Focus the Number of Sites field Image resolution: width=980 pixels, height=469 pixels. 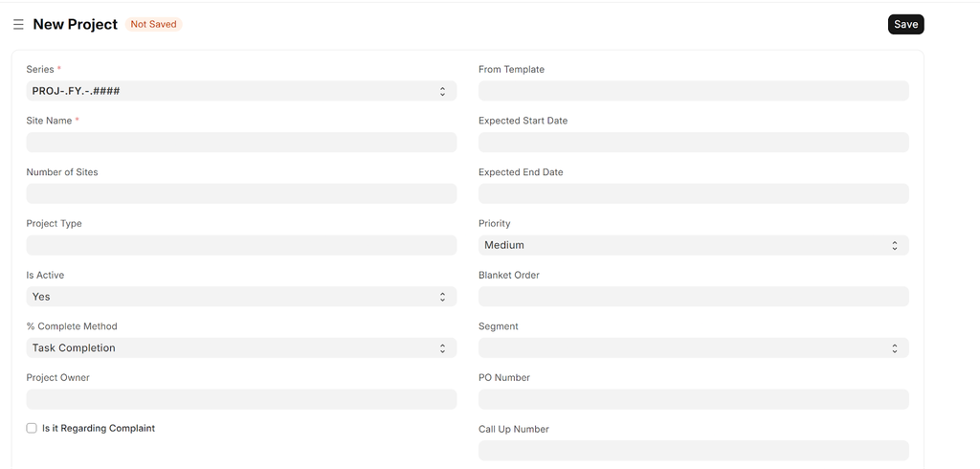241,193
